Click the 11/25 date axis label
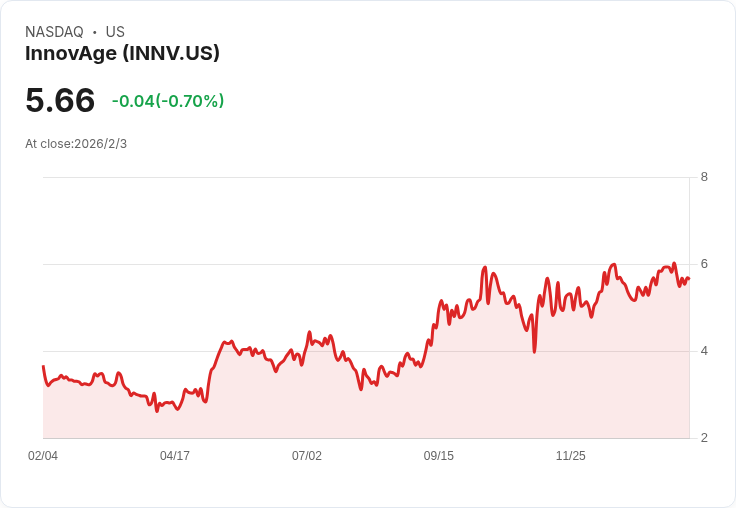736x508 pixels. pyautogui.click(x=571, y=456)
